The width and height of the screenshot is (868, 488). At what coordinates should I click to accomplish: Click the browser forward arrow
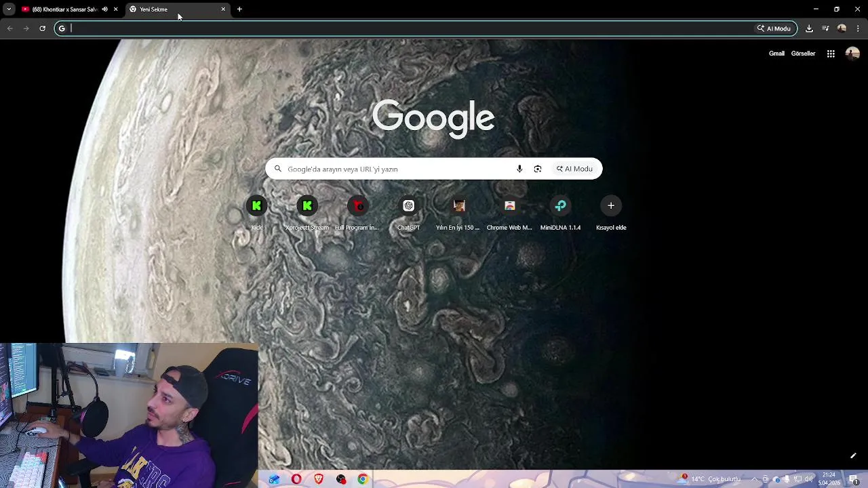(26, 28)
